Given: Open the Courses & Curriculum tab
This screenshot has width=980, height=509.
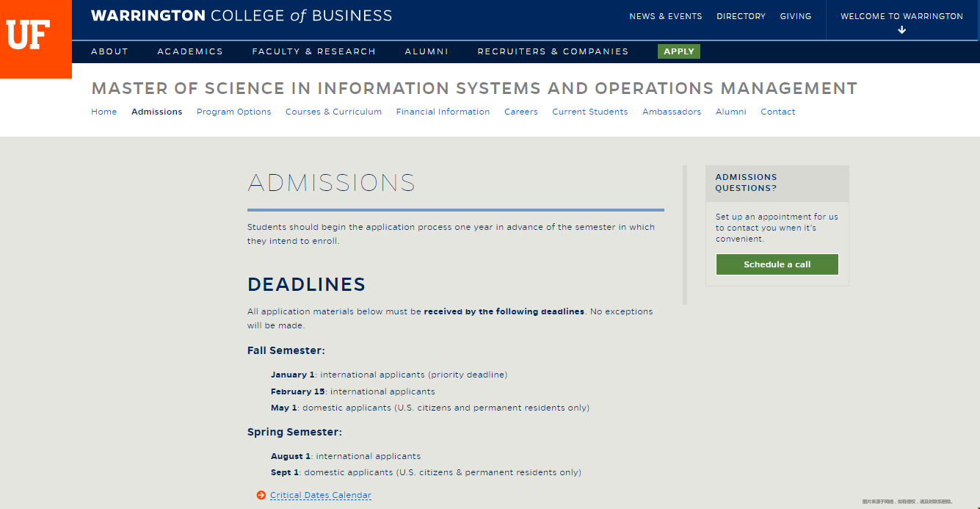Looking at the screenshot, I should click(x=334, y=112).
